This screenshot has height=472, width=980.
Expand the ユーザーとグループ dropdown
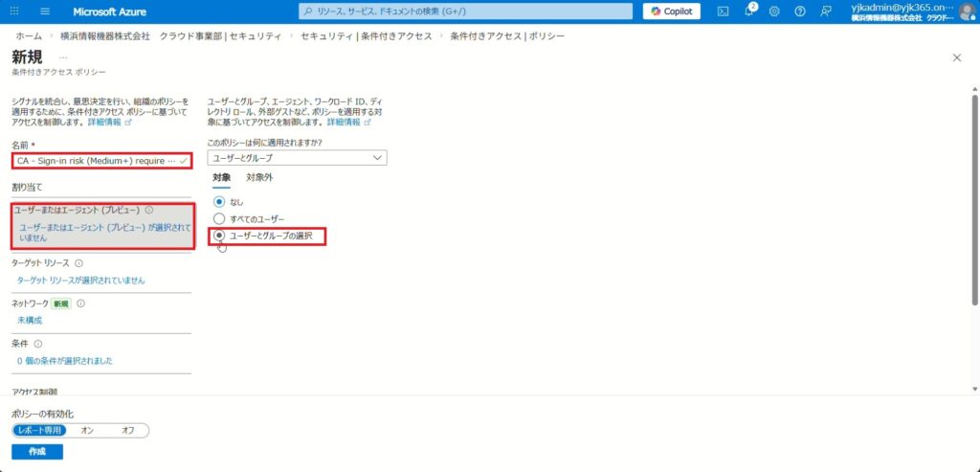pyautogui.click(x=297, y=157)
